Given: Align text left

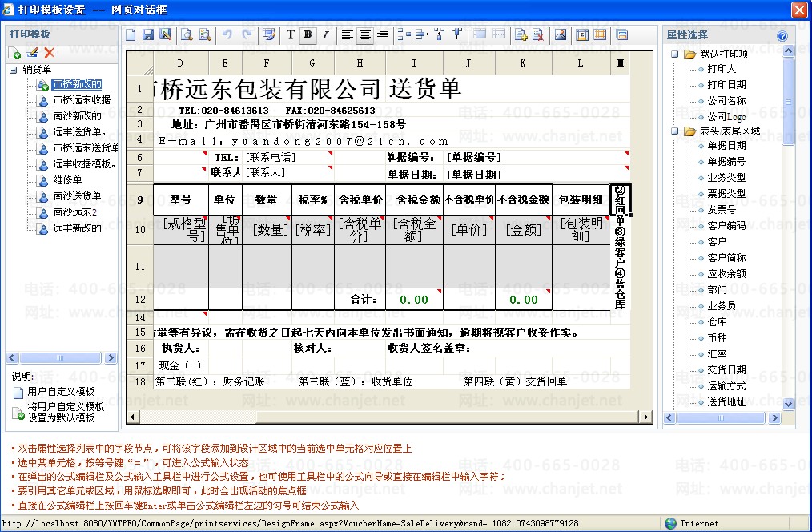Looking at the screenshot, I should click(x=347, y=34).
